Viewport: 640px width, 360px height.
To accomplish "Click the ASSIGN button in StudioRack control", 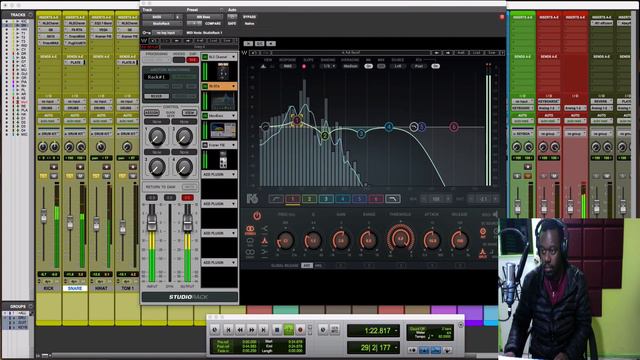I will [151, 113].
